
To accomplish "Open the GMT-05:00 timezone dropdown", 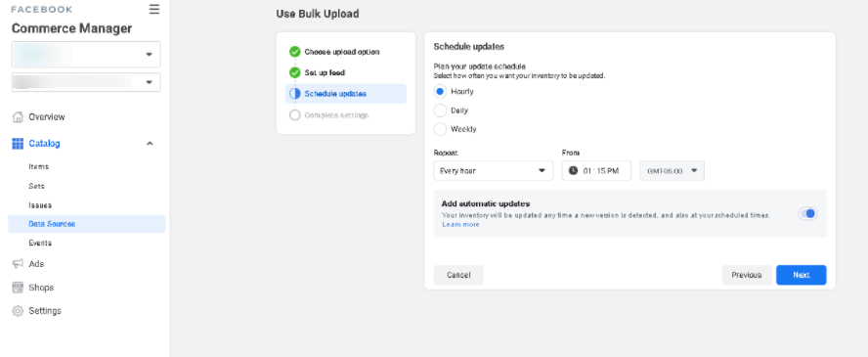I will [673, 171].
